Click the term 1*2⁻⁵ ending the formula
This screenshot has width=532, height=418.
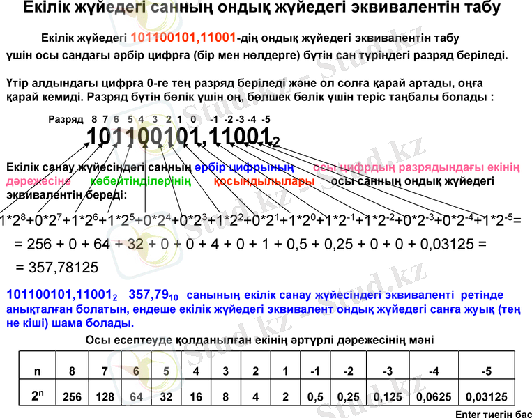(x=497, y=220)
